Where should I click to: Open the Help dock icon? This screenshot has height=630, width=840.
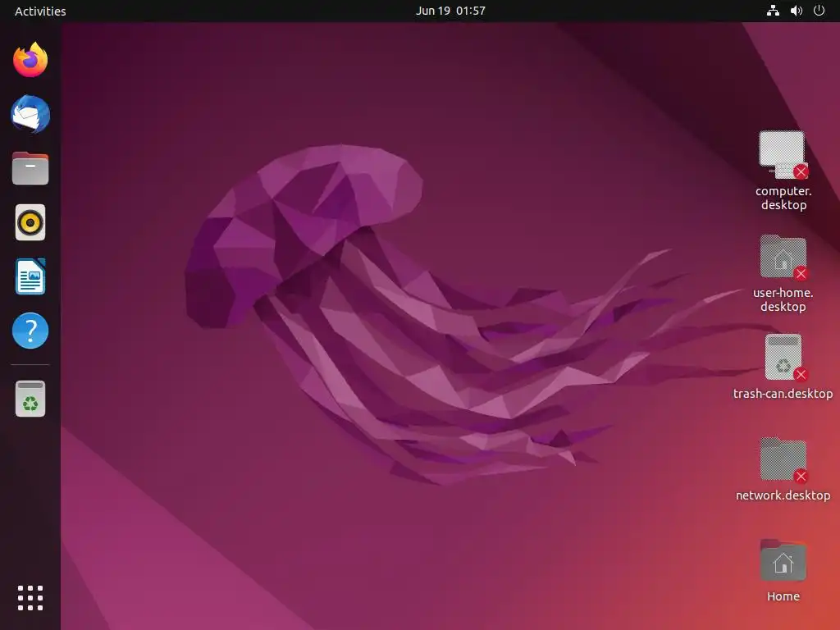click(30, 331)
